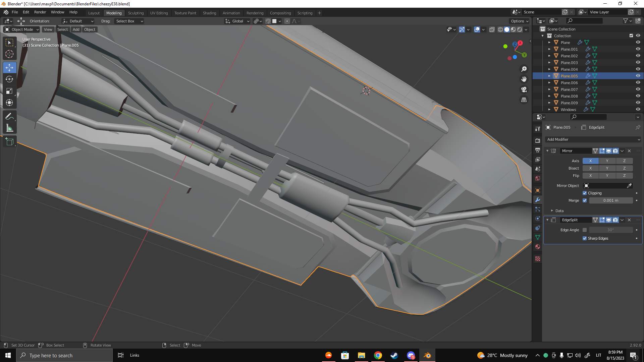Toggle camera view icon in viewport
This screenshot has width=644, height=362.
[x=524, y=89]
